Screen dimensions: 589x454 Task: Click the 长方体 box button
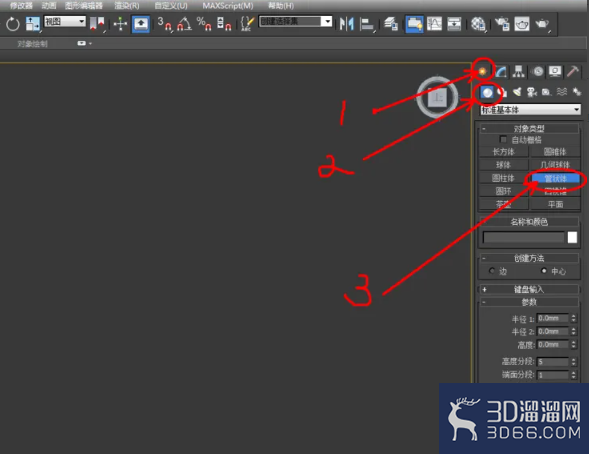point(503,152)
